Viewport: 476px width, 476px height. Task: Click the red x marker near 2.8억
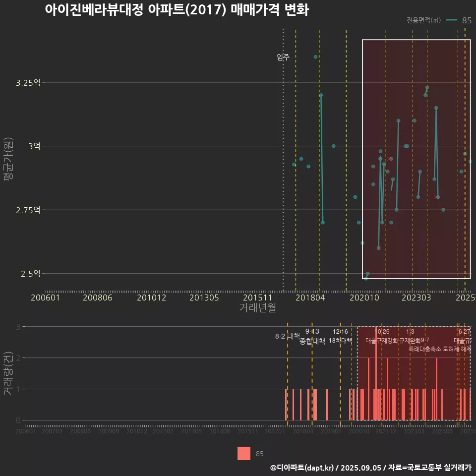click(x=435, y=197)
